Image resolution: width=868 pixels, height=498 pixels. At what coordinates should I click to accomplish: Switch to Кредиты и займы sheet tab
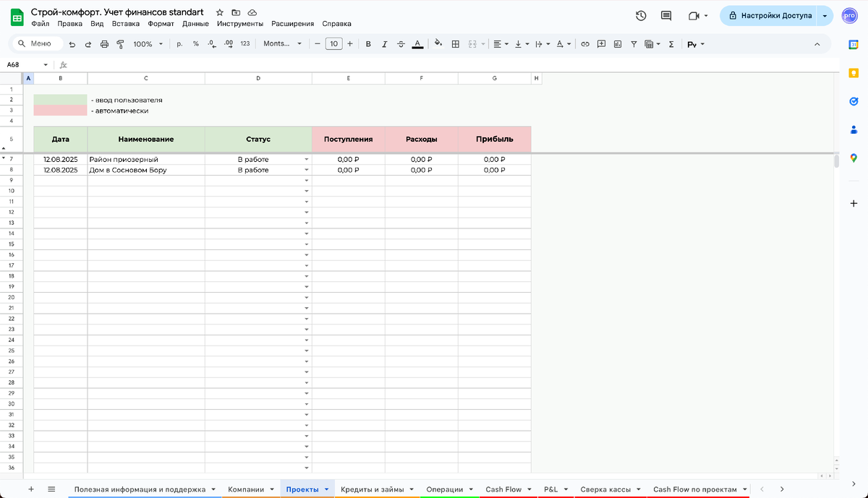click(372, 489)
